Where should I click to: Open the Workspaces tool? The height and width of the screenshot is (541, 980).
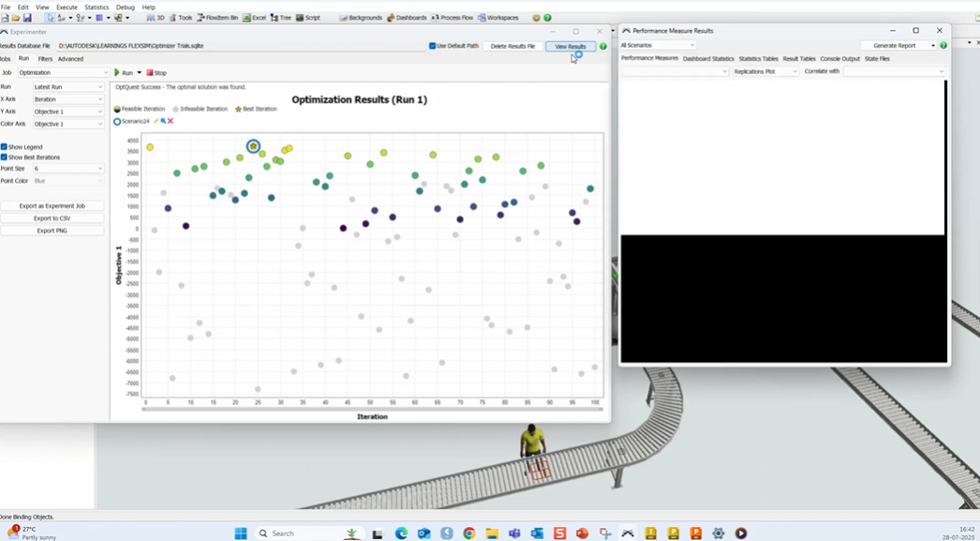[x=499, y=17]
